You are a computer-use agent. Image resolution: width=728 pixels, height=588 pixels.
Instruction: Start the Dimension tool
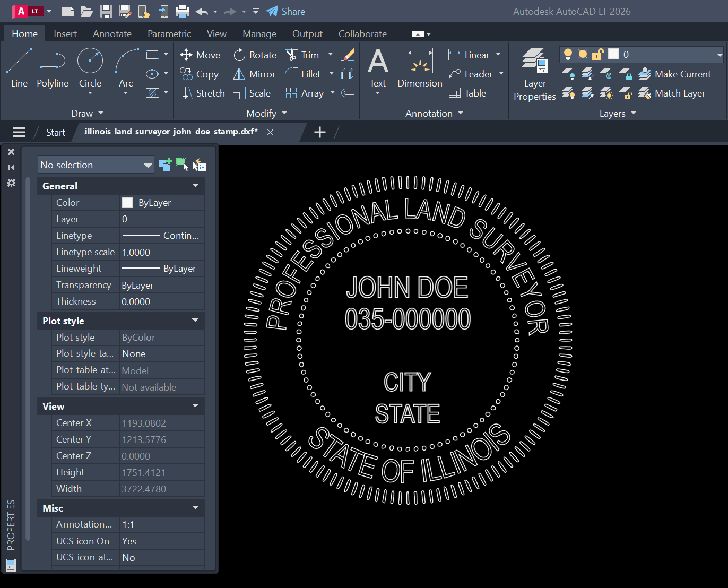coord(420,68)
